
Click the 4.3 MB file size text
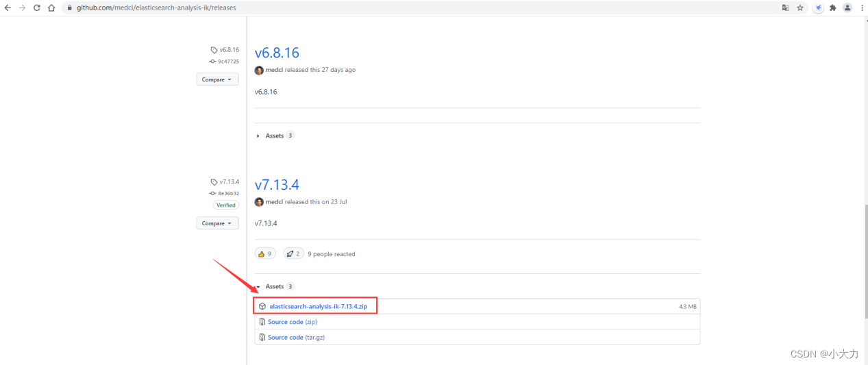[688, 307]
